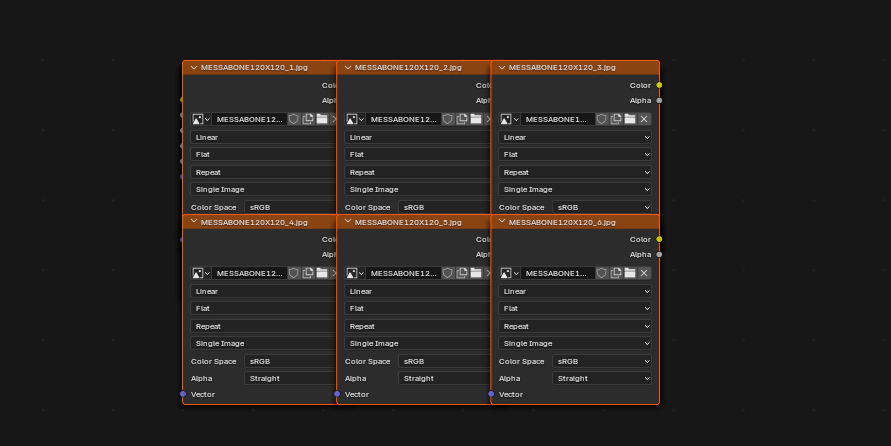Browse image icon on MESSABONE120X120_4 node
Viewport: 891px width, 446px height.
click(201, 273)
